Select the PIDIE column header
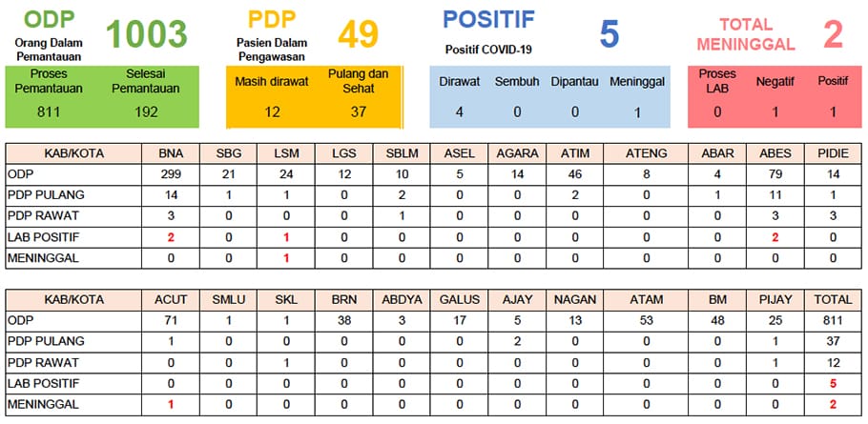868x424 pixels. click(x=833, y=153)
